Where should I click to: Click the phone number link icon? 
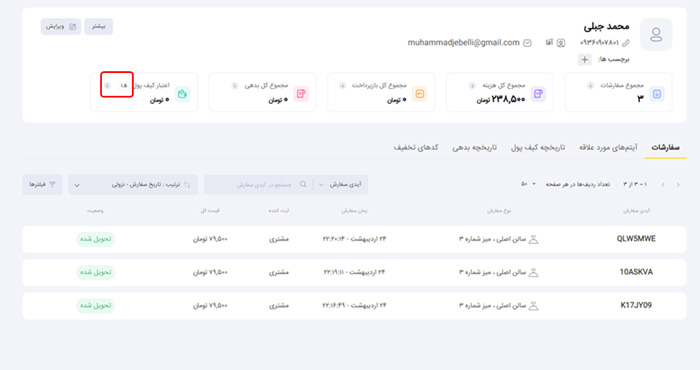point(626,43)
